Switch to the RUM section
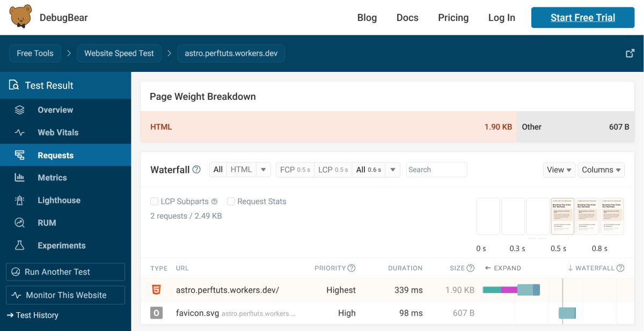The width and height of the screenshot is (644, 331). 65,223
